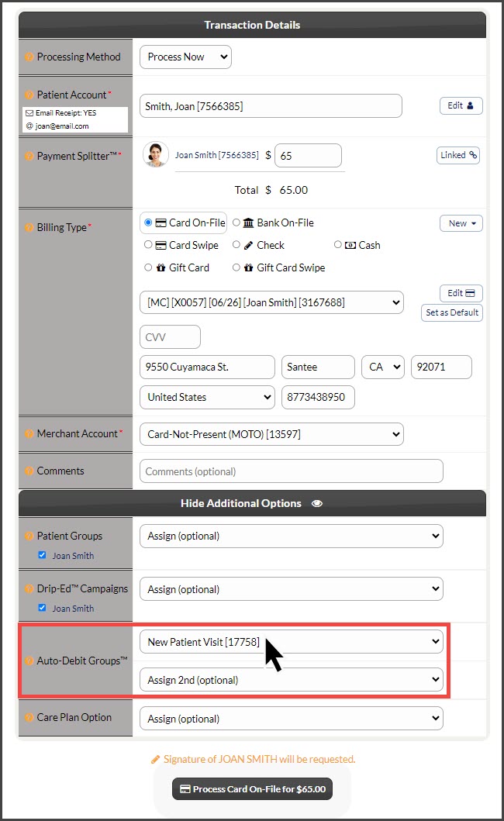Click help icon beside Auto-Debit Groups
Viewport: 504px width, 821px height.
coord(29,661)
